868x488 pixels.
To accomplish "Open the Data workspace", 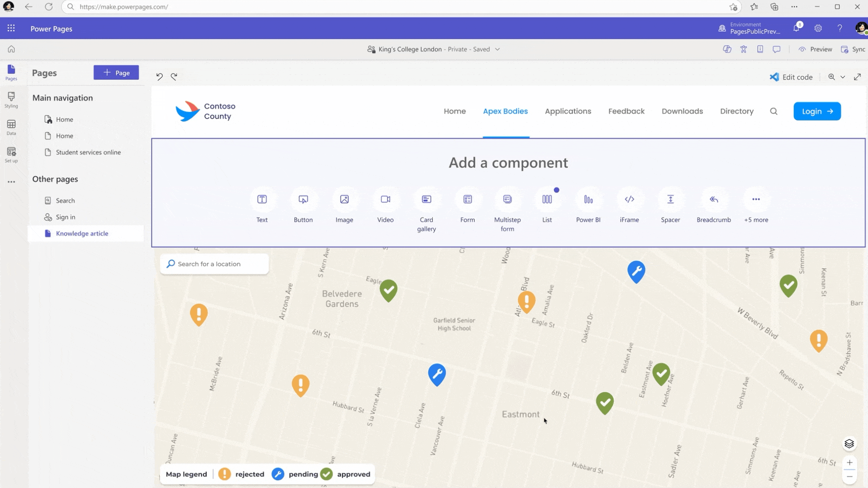I will [x=11, y=127].
